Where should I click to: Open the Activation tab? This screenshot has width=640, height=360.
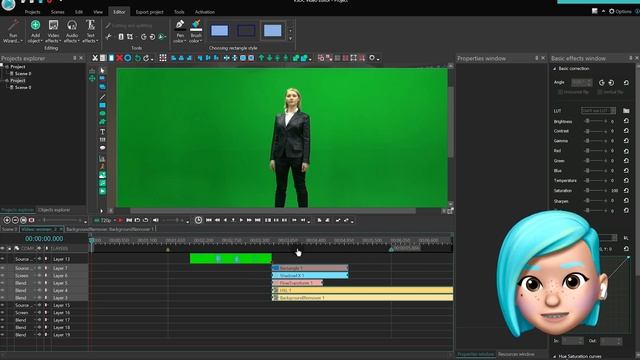[204, 12]
